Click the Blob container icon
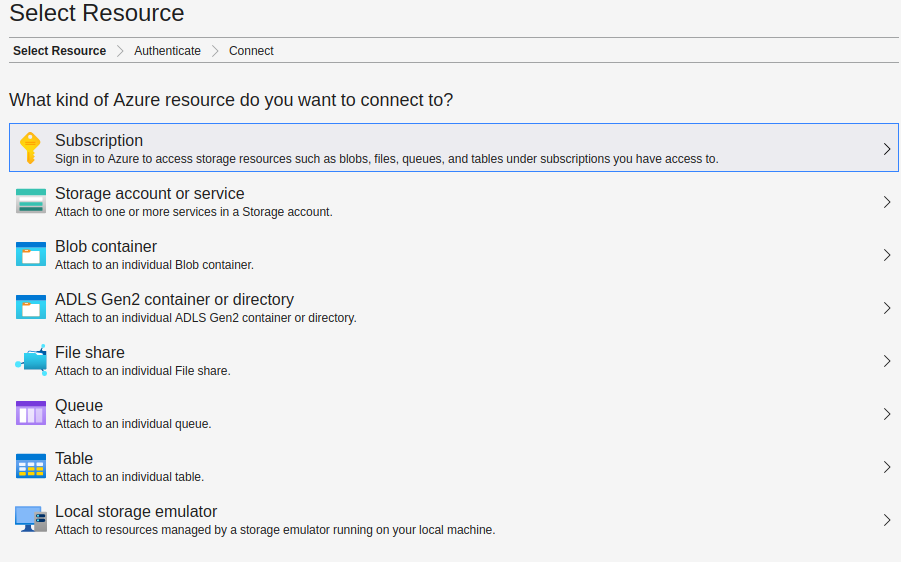The image size is (901, 562). [31, 254]
